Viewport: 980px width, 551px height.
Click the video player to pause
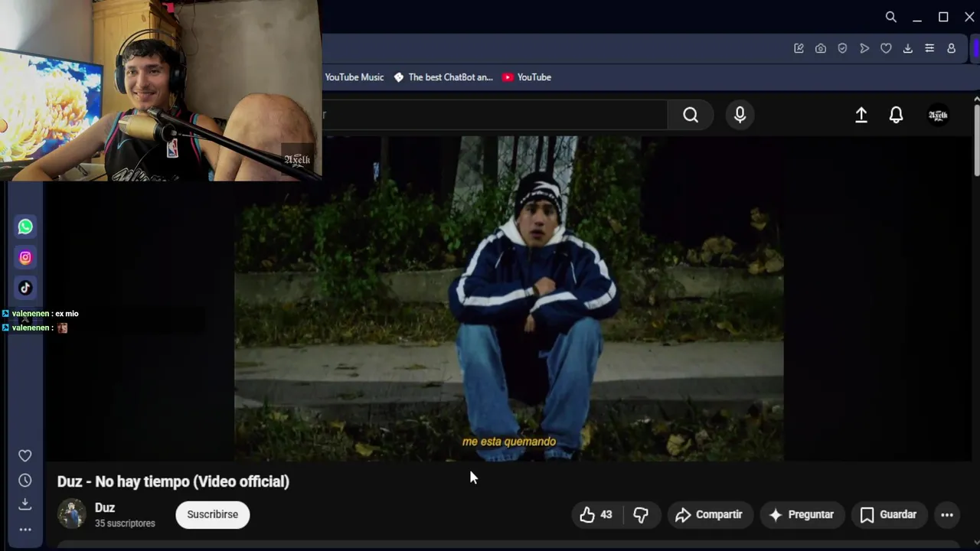509,298
